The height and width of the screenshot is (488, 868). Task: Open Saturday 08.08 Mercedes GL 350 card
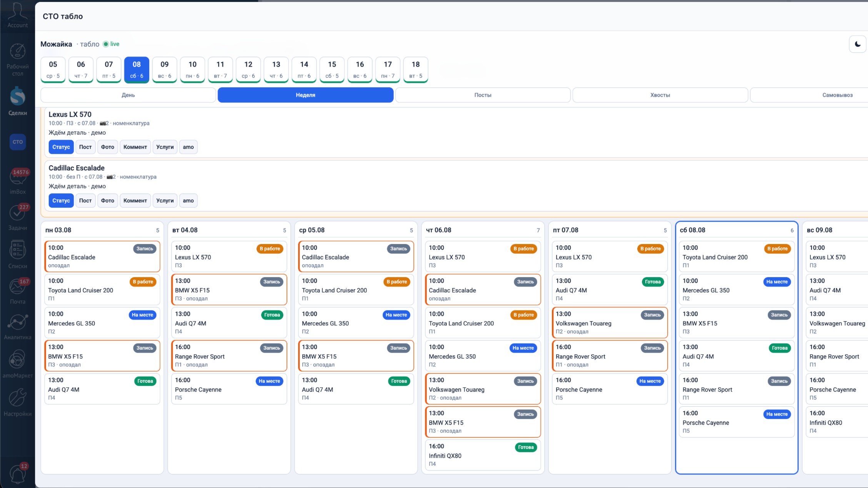coord(737,289)
